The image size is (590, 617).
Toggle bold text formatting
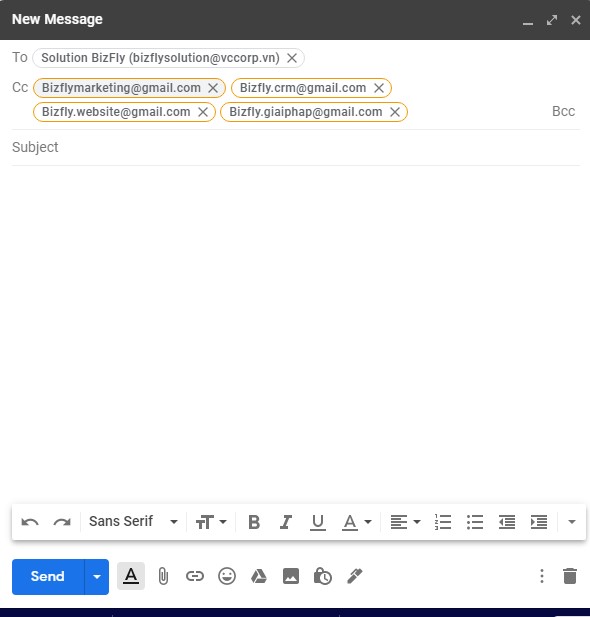(254, 522)
